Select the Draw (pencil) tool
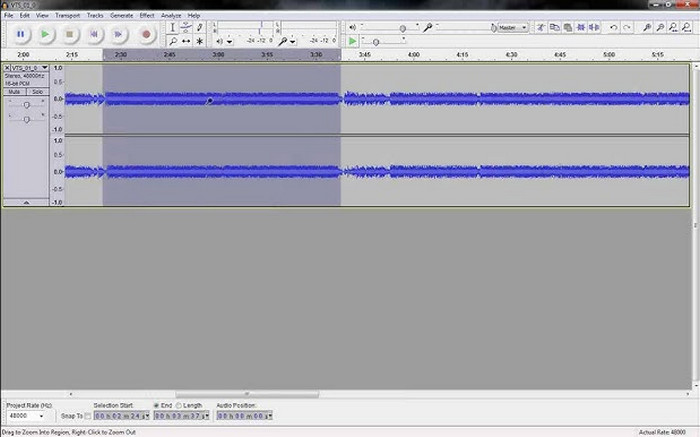 point(200,28)
